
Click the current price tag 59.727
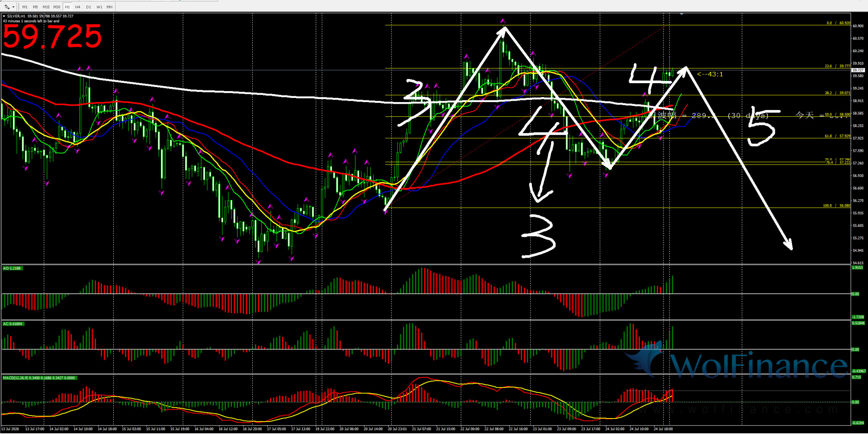pos(858,70)
